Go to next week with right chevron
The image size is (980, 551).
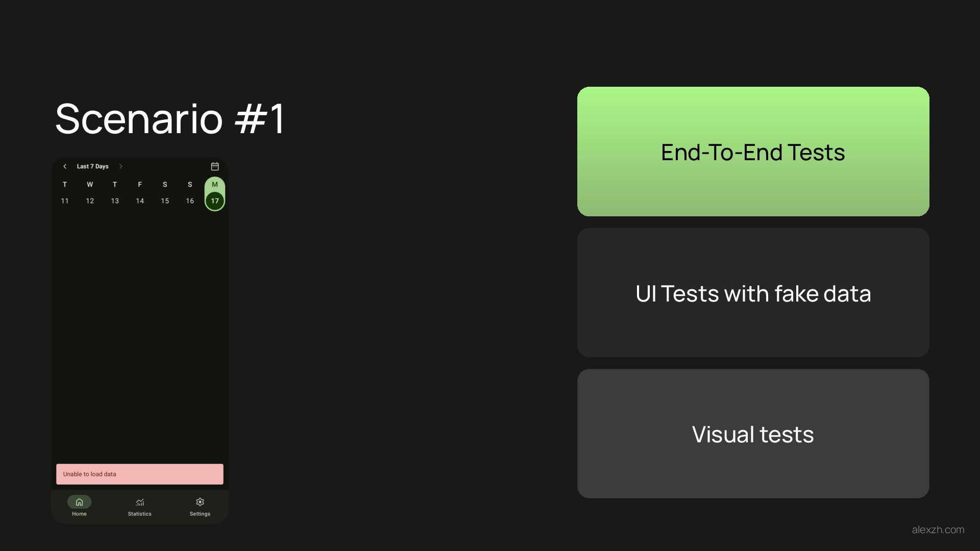coord(120,166)
